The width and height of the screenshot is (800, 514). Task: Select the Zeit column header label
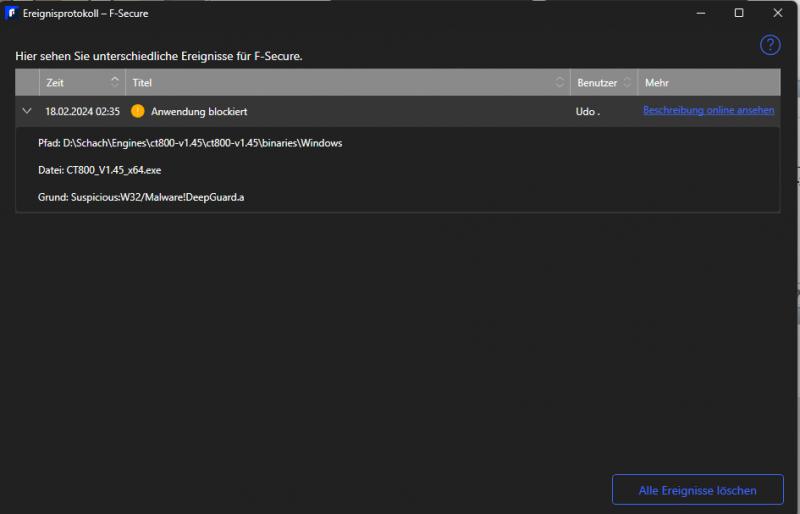55,82
